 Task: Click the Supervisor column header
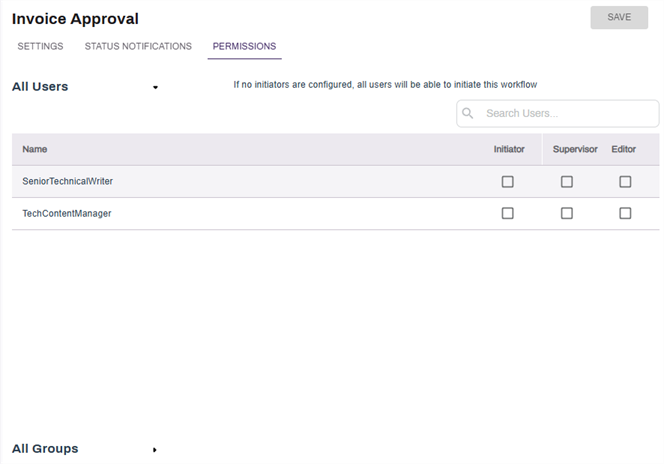(x=575, y=149)
